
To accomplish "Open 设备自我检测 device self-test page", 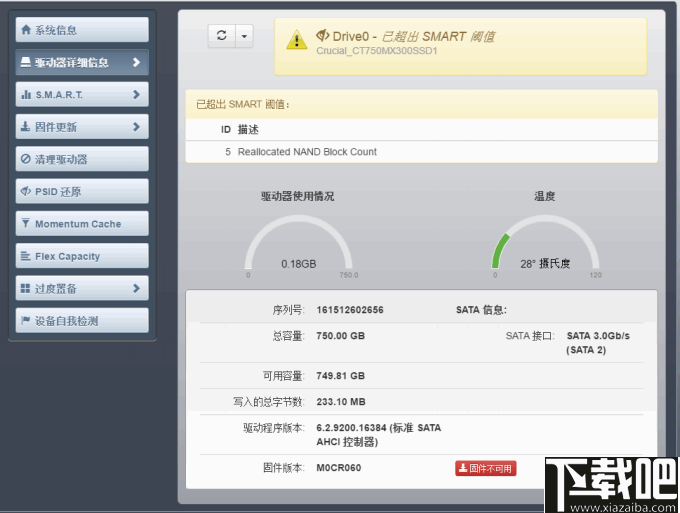I will 82,320.
